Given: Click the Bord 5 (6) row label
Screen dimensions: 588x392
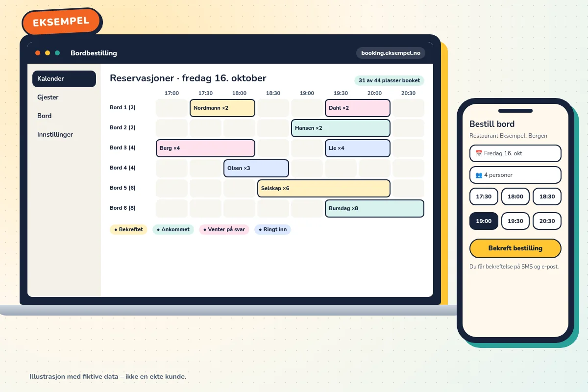Looking at the screenshot, I should pyautogui.click(x=122, y=188).
